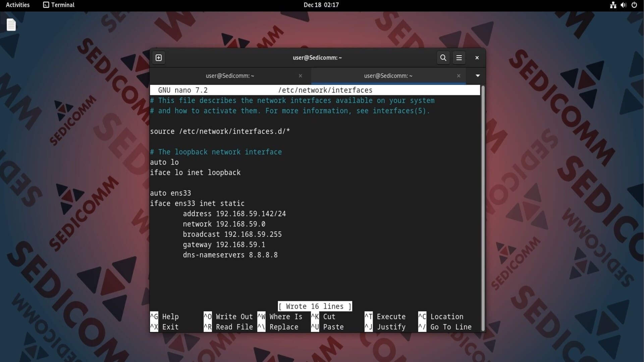Switch to the first user@Sedicomm tab
Viewport: 644px width, 362px height.
click(x=230, y=76)
